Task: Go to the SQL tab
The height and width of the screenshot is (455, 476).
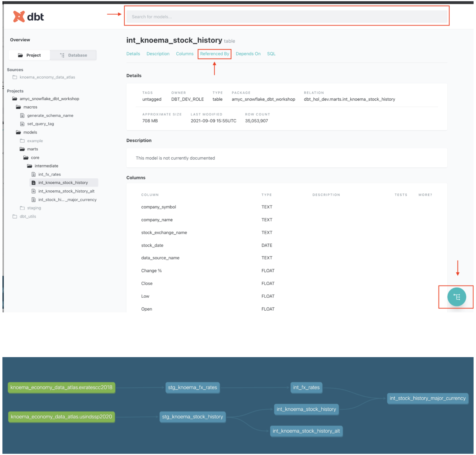Action: tap(271, 54)
